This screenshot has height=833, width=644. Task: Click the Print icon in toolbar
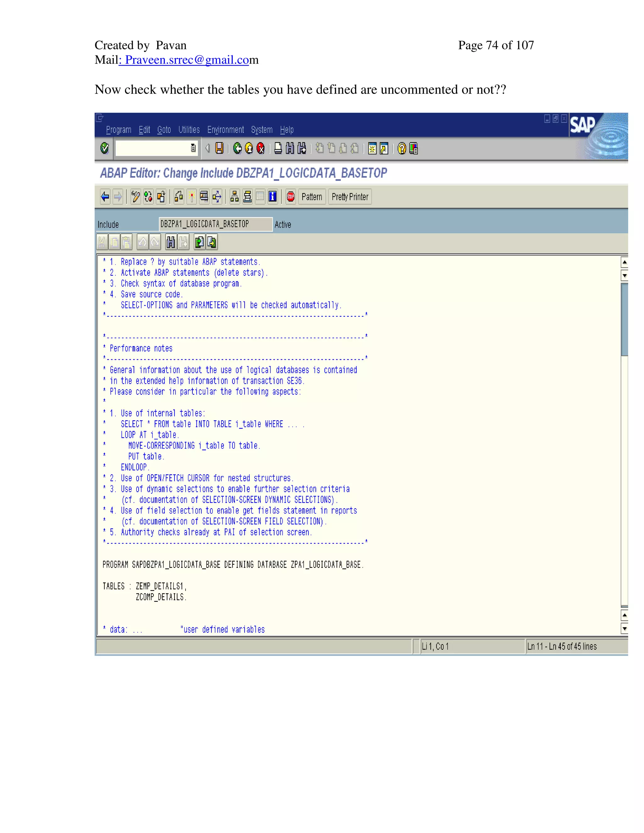coord(278,148)
